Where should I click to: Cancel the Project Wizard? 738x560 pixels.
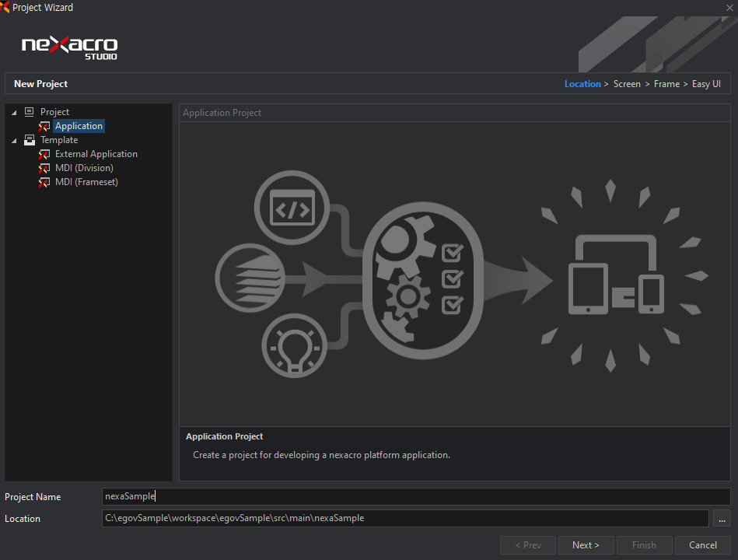coord(703,545)
